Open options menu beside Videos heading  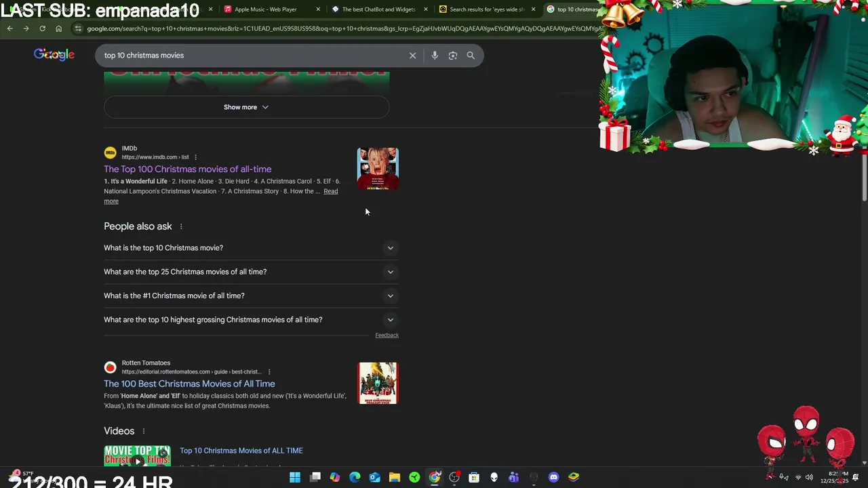(144, 431)
